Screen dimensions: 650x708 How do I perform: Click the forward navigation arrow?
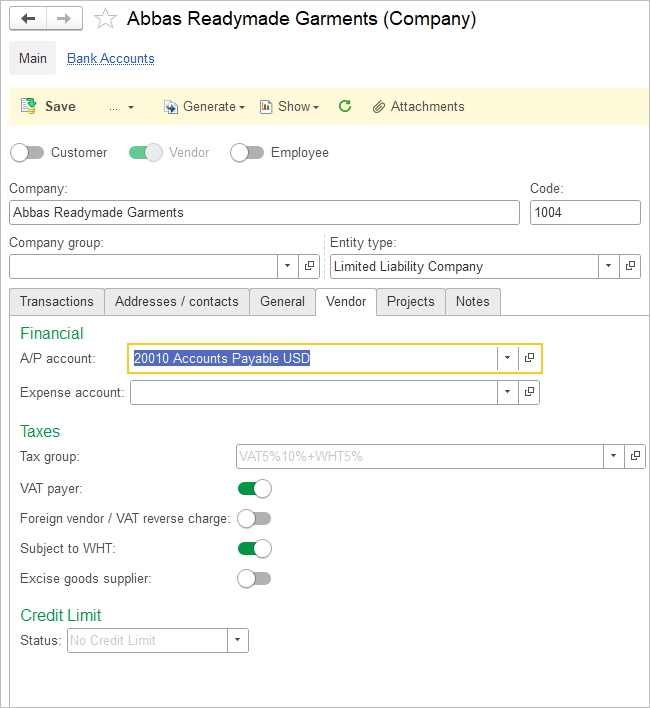(63, 19)
